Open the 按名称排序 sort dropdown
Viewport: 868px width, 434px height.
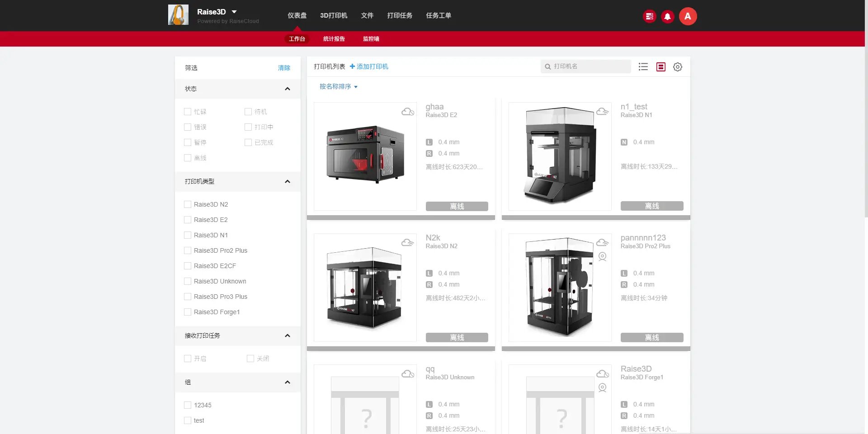338,87
